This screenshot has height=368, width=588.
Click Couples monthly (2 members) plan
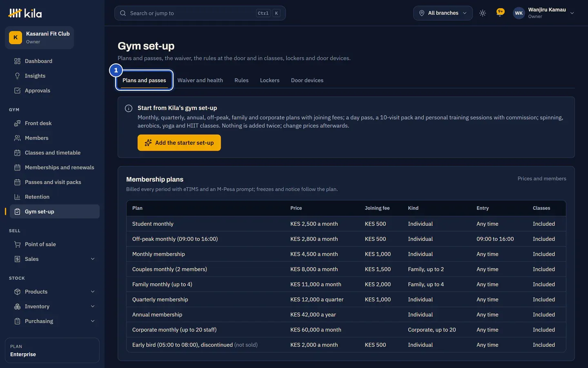[x=169, y=269]
